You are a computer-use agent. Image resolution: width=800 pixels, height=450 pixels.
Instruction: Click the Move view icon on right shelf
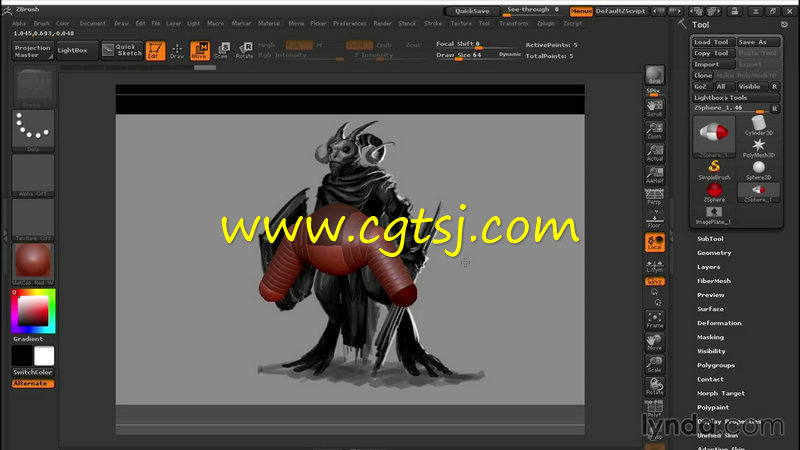click(655, 342)
